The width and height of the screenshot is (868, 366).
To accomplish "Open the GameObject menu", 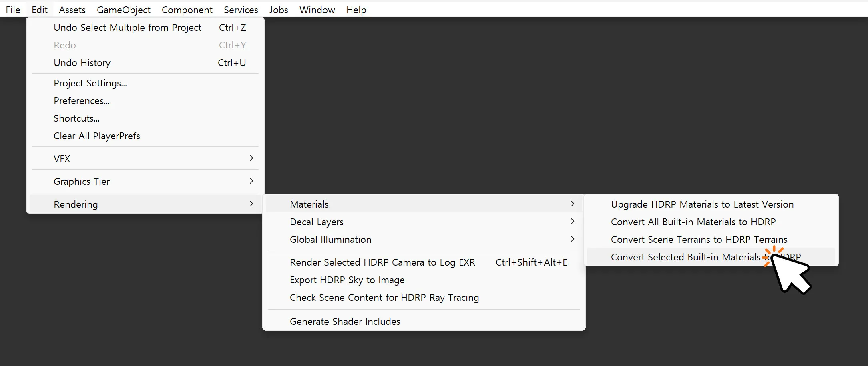I will click(123, 10).
